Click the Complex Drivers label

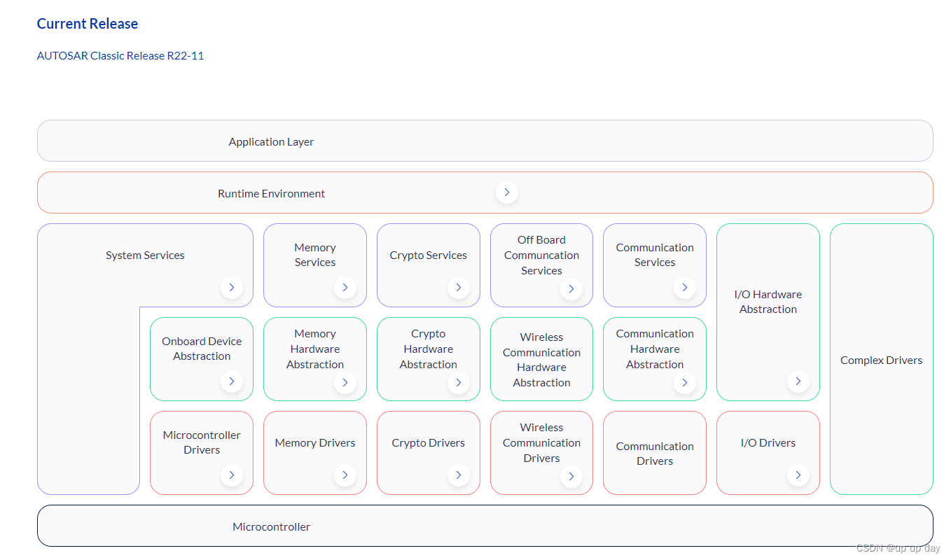coord(881,360)
